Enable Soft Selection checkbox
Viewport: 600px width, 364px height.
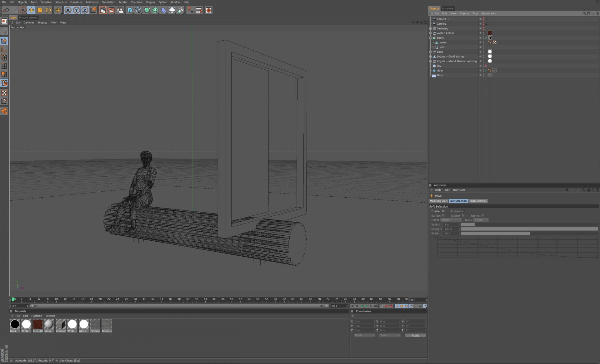pos(443,211)
